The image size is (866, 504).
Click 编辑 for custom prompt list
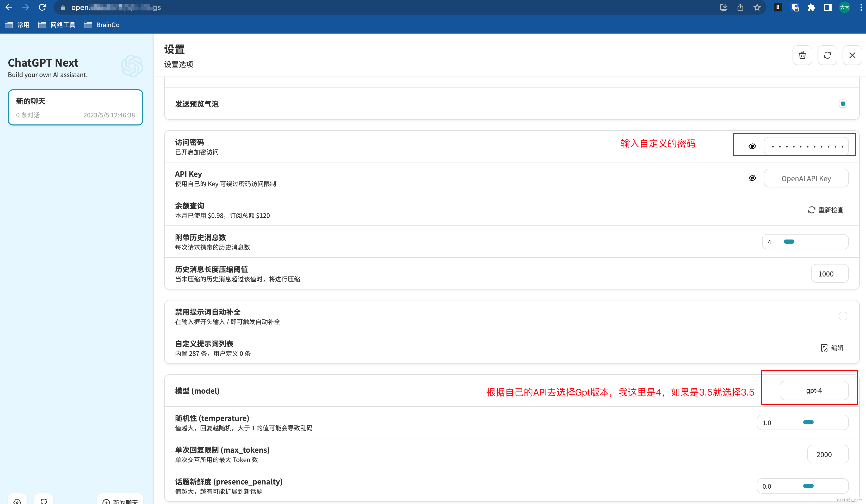832,348
